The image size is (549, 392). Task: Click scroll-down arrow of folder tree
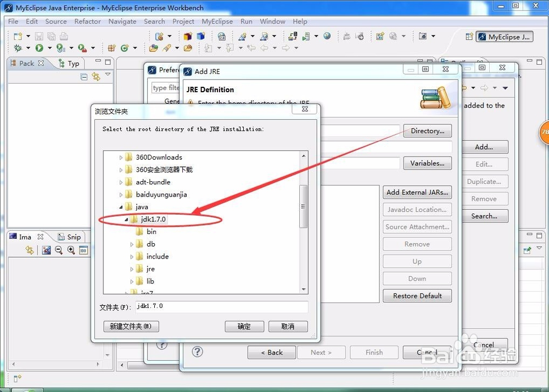pyautogui.click(x=304, y=289)
